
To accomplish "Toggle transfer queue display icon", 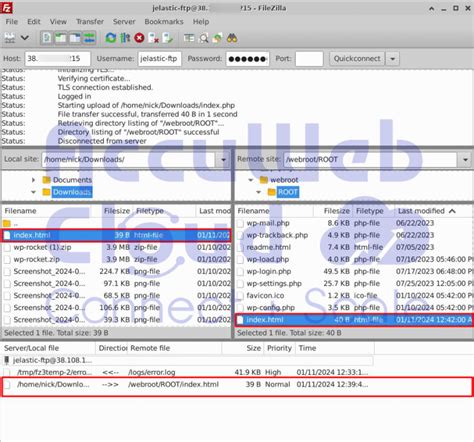I will [89, 38].
